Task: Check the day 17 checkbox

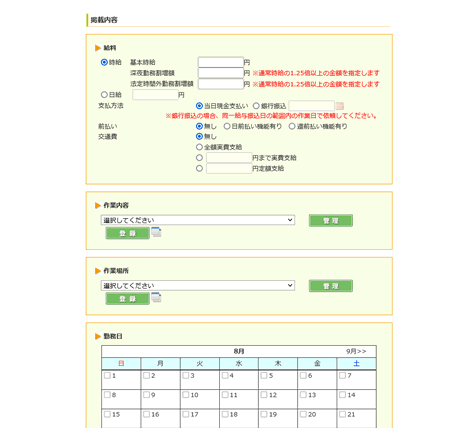Action: click(186, 414)
